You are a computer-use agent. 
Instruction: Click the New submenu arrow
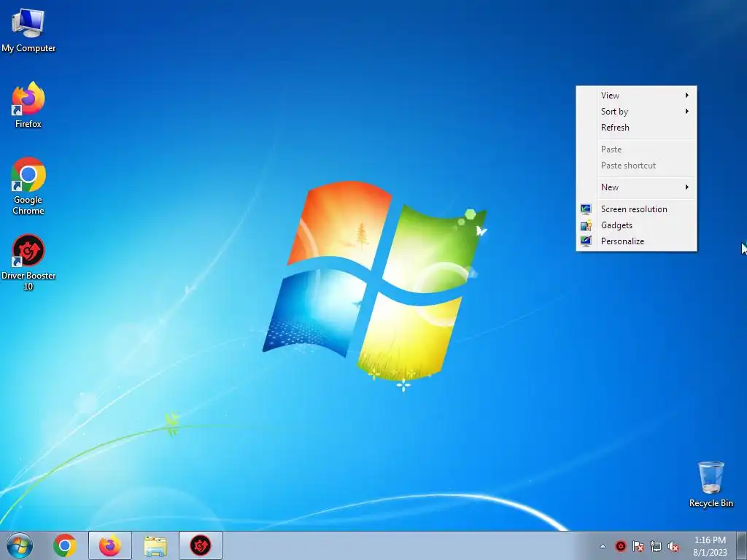pyautogui.click(x=687, y=187)
